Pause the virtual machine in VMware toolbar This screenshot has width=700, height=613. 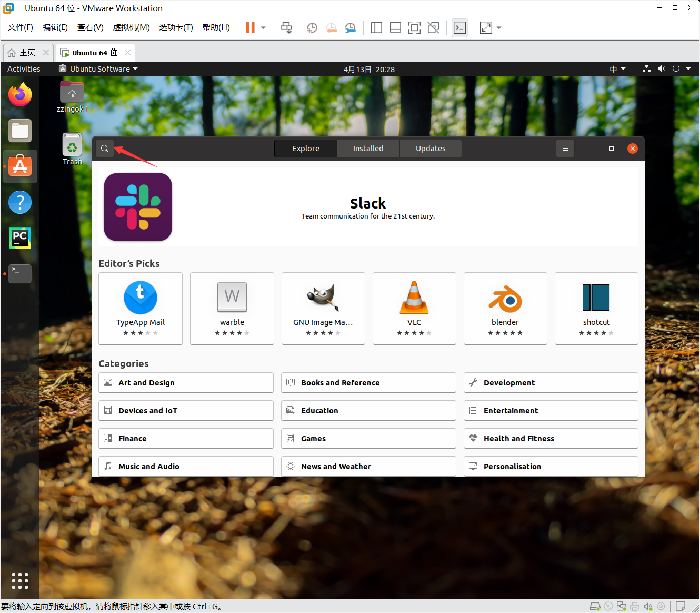pos(250,27)
